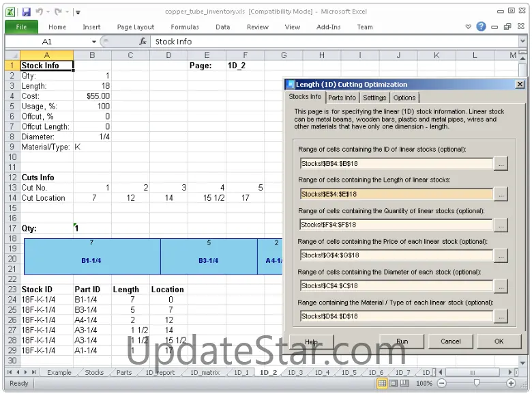
Task: Click the Length range input field
Action: click(396, 195)
